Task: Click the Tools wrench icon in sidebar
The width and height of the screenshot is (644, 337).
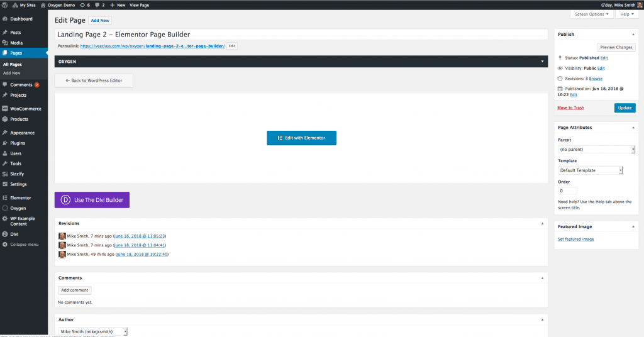Action: point(5,163)
